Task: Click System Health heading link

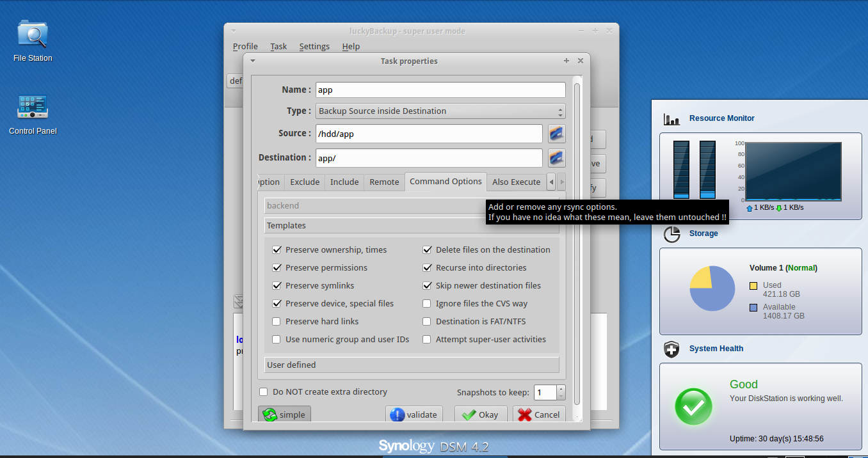Action: tap(716, 349)
